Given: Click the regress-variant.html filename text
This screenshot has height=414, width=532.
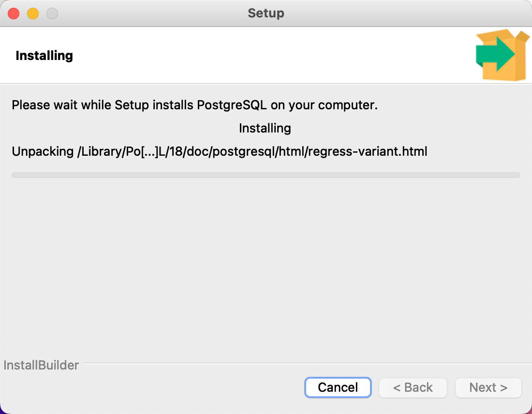Looking at the screenshot, I should click(368, 151).
